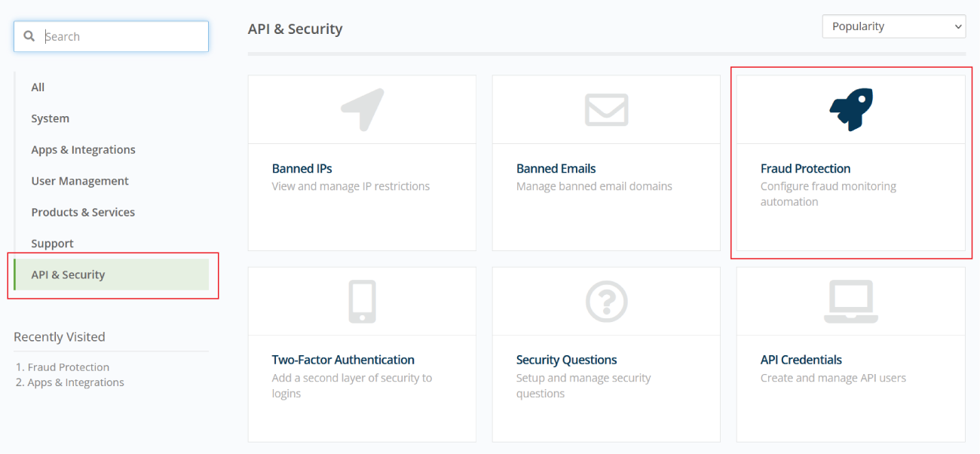Click the magnifying glass search icon

[x=29, y=36]
